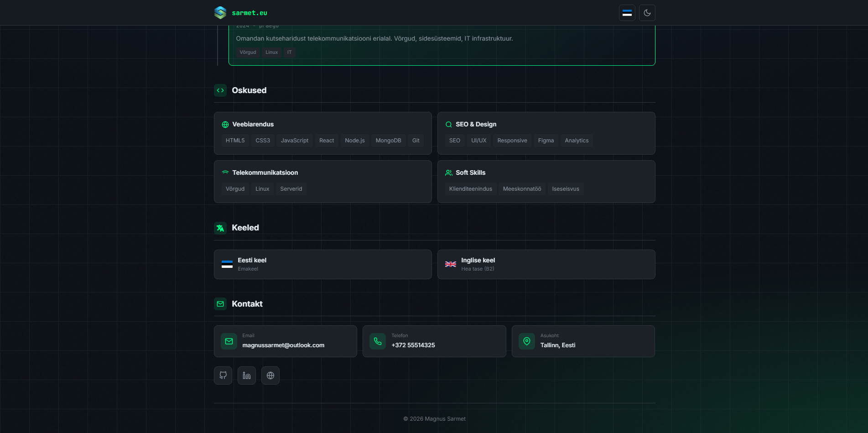Click the phone icon in Telefon card

[378, 341]
